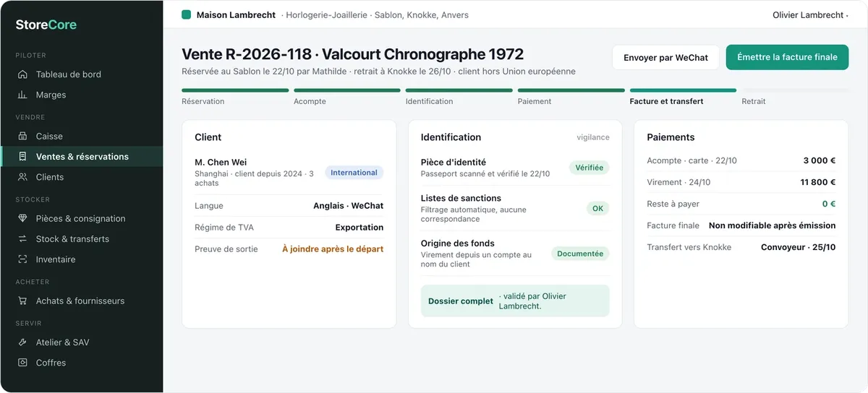Image resolution: width=868 pixels, height=393 pixels.
Task: Open Olivier Lambrecht user menu
Action: [x=810, y=15]
